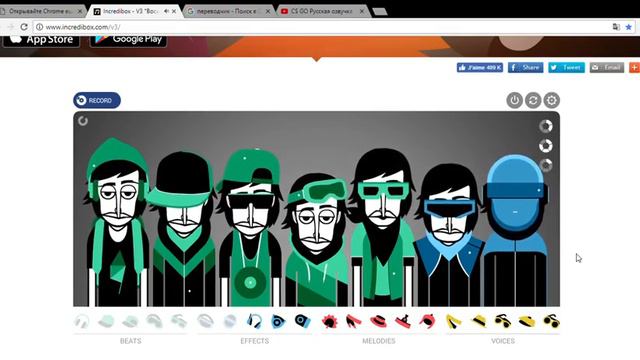The image size is (640, 360).
Task: Select the fifth Beats icon, faded glasses
Action: tap(179, 322)
